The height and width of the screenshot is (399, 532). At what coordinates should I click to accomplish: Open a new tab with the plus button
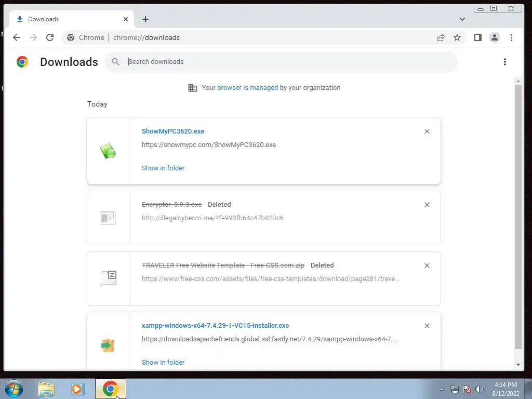coord(145,19)
